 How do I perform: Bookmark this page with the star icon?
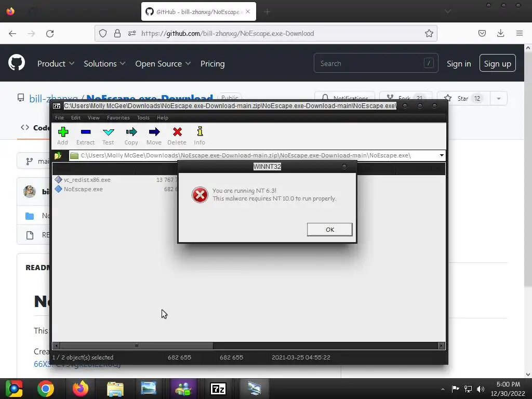coord(429,33)
